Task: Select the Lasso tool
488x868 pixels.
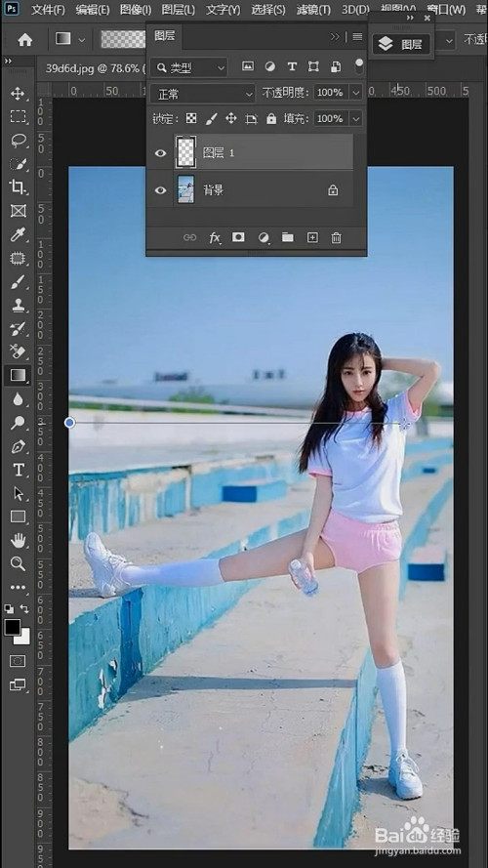Action: point(19,140)
